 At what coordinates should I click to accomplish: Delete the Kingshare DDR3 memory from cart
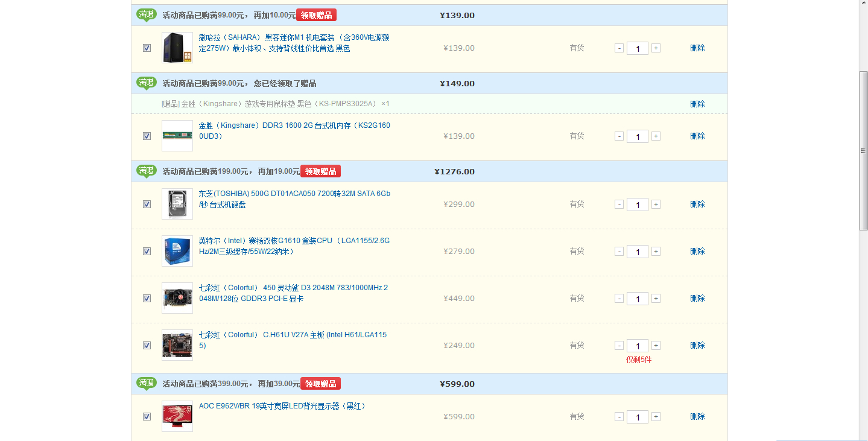[x=697, y=136]
